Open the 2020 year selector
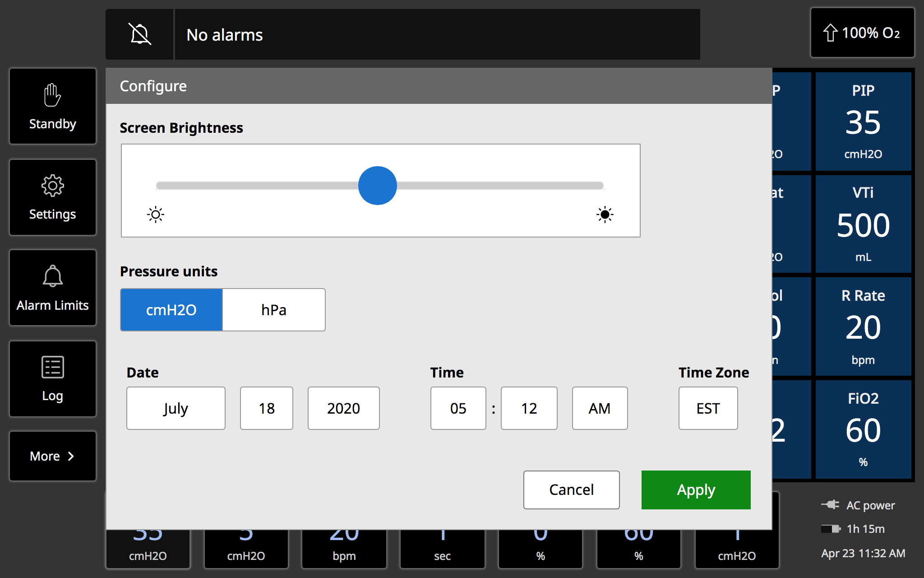This screenshot has height=578, width=924. pos(343,408)
